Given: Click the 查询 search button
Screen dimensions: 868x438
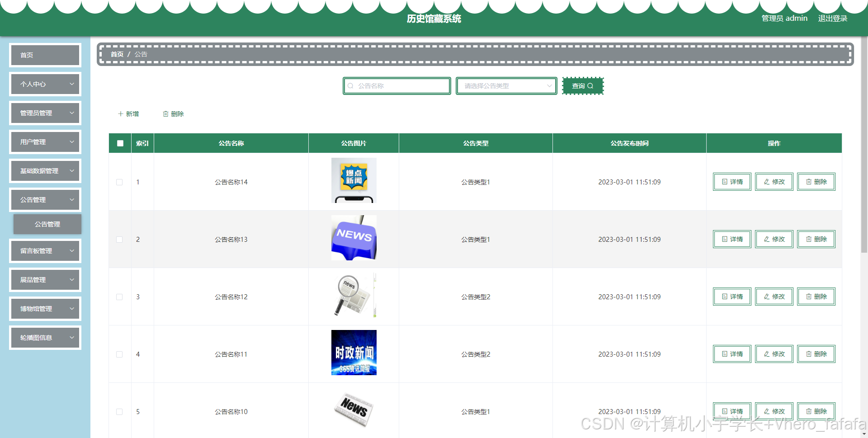Looking at the screenshot, I should pos(583,86).
